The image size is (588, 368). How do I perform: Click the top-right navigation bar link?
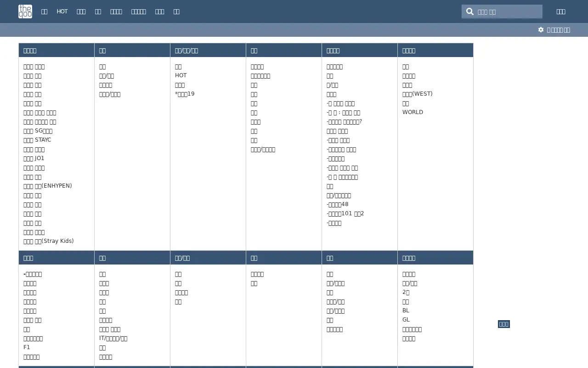[561, 11]
